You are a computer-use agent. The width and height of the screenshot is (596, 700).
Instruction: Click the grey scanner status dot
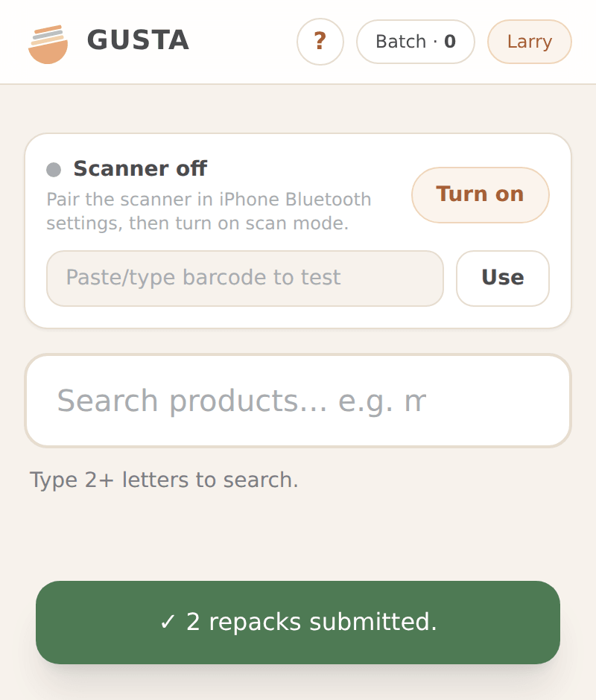point(54,170)
